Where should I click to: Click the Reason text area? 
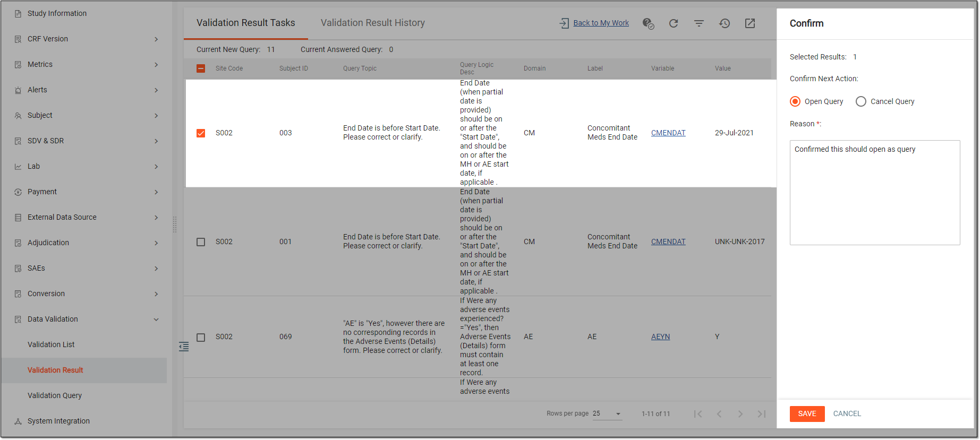tap(875, 193)
